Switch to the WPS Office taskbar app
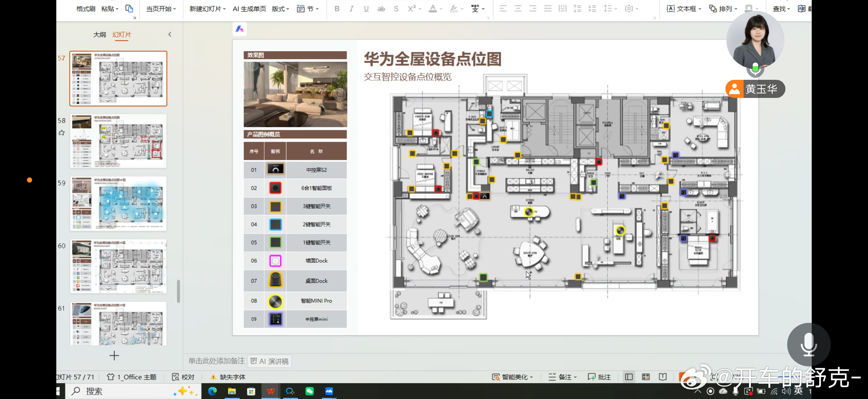The image size is (868, 399). [x=271, y=391]
